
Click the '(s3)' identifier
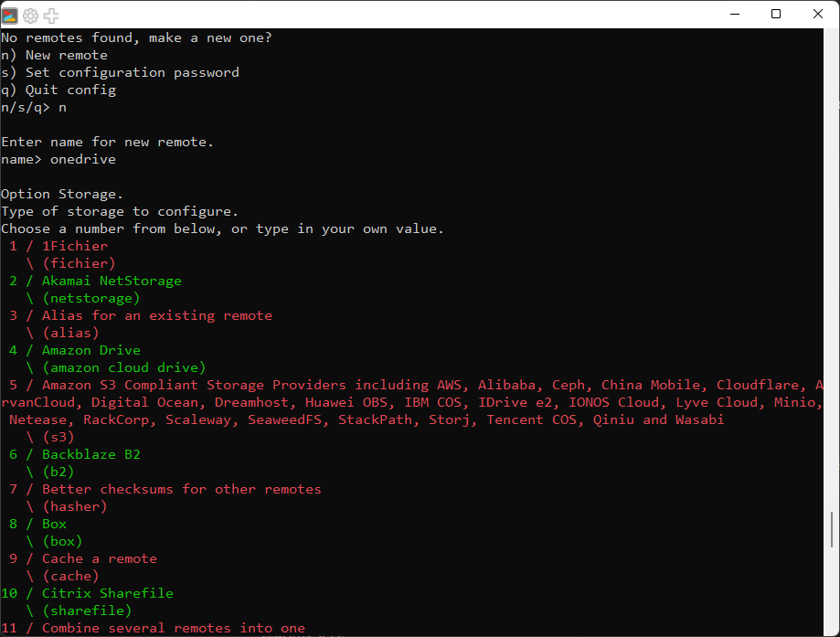click(58, 437)
